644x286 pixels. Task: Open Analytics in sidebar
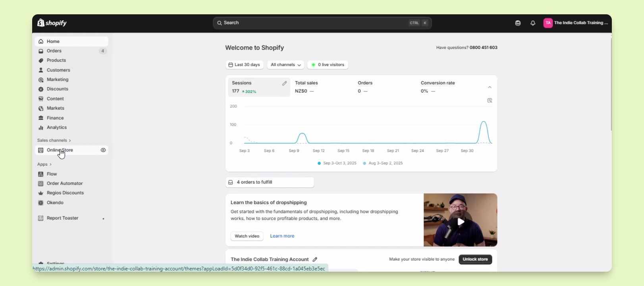[71, 128]
